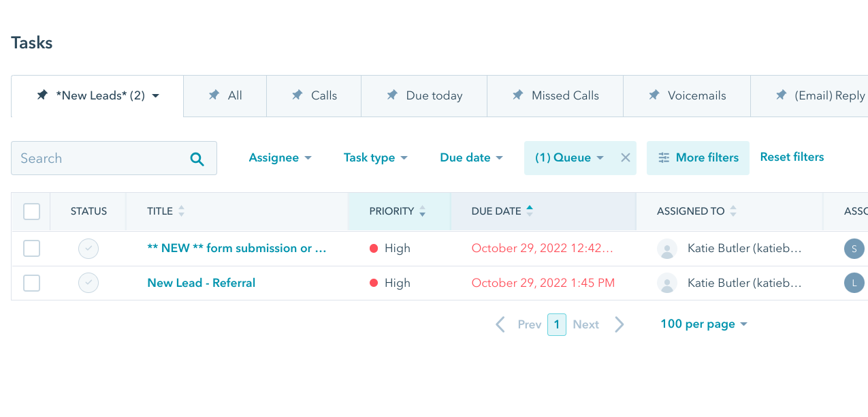Go to next page chevron arrow
Viewport: 868px width, 417px height.
(x=619, y=324)
